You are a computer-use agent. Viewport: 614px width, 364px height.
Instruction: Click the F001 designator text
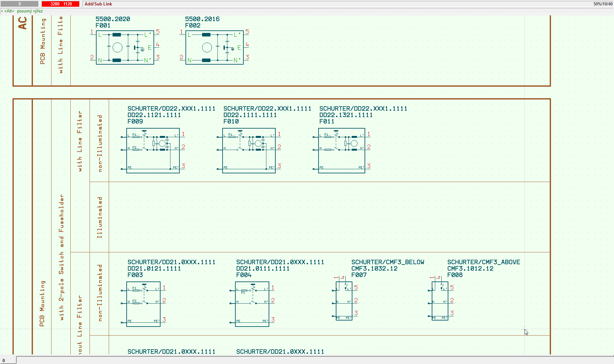click(x=103, y=25)
